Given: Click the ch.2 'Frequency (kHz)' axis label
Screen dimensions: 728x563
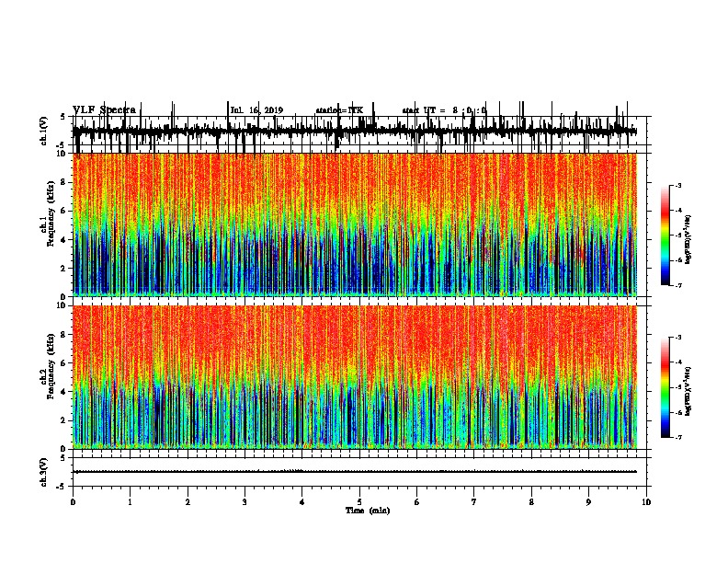Looking at the screenshot, I should click(51, 365).
